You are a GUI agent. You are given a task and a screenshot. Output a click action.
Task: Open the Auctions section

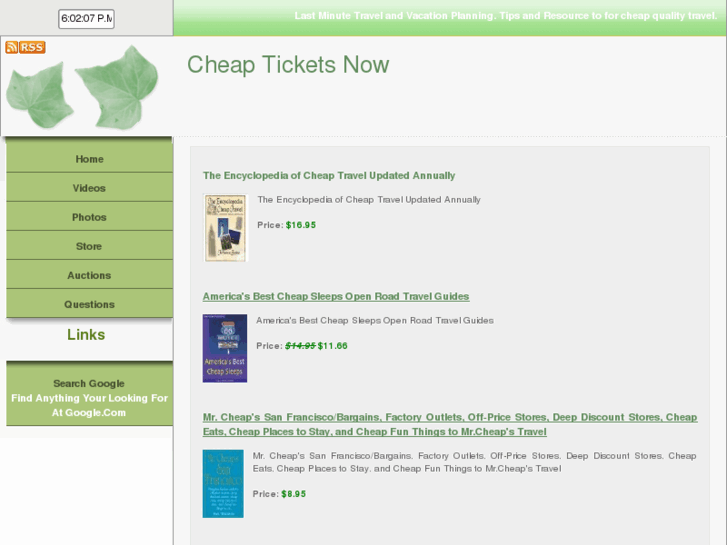tap(89, 275)
